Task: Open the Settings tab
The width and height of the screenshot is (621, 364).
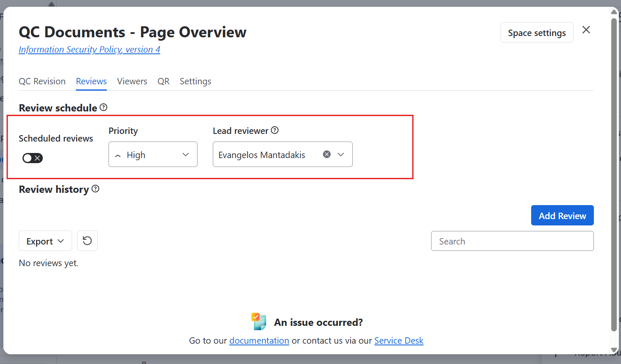Action: click(x=195, y=81)
